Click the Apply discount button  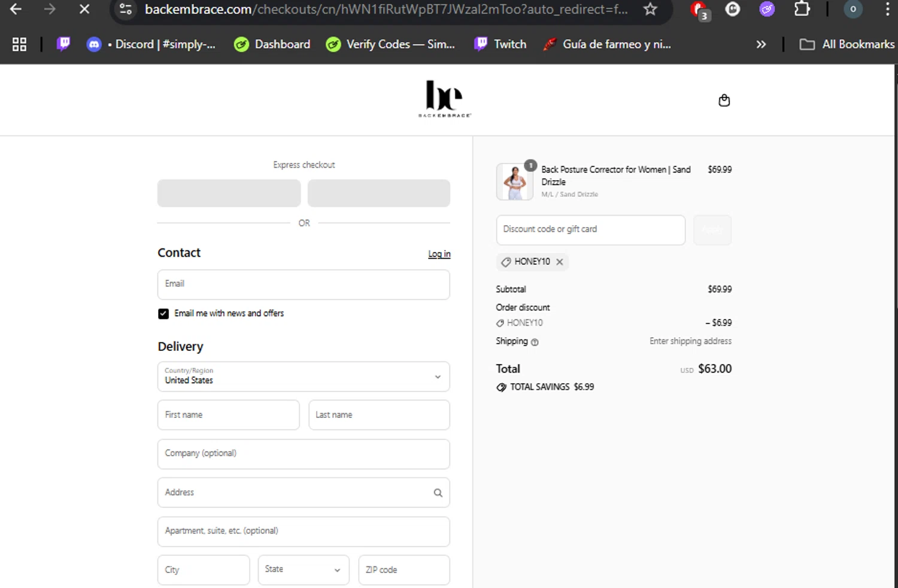click(712, 230)
